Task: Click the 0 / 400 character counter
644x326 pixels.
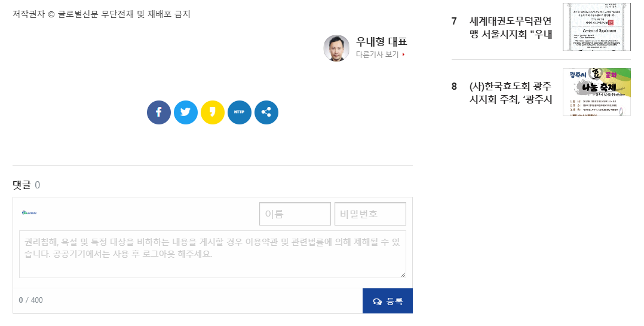Action: point(30,300)
